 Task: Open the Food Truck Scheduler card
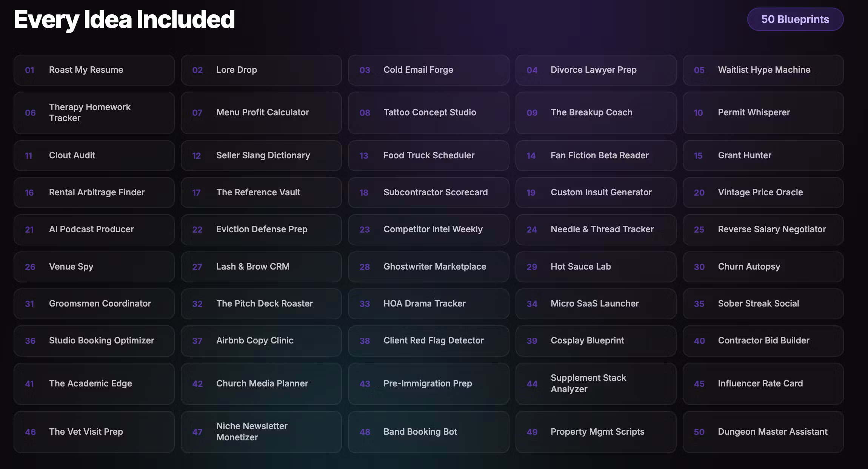pos(428,155)
